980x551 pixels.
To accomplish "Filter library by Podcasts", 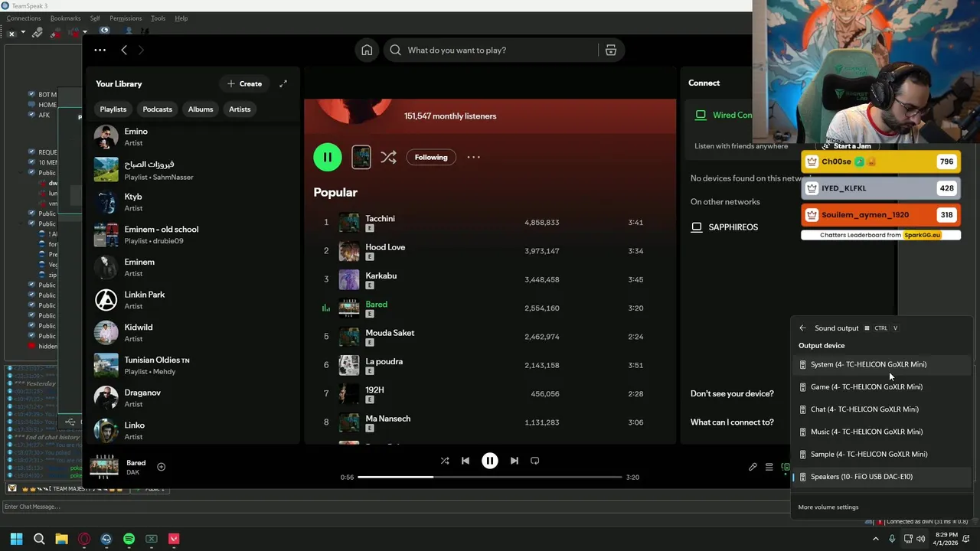I will point(158,109).
